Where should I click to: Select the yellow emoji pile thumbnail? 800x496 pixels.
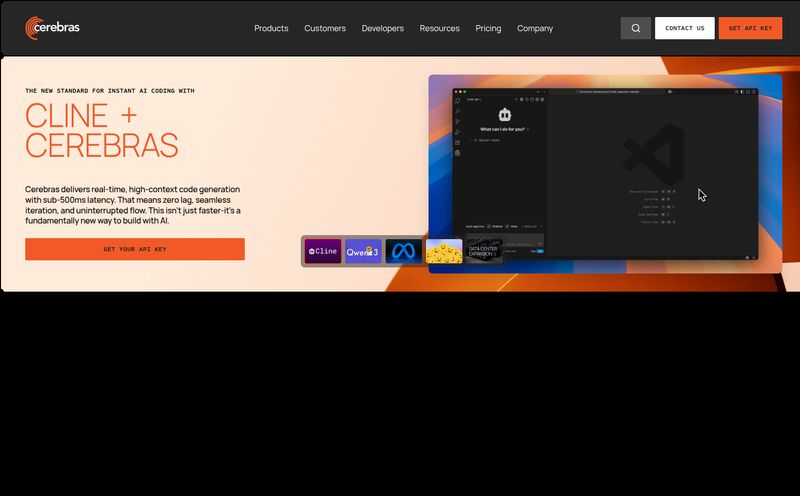click(444, 251)
